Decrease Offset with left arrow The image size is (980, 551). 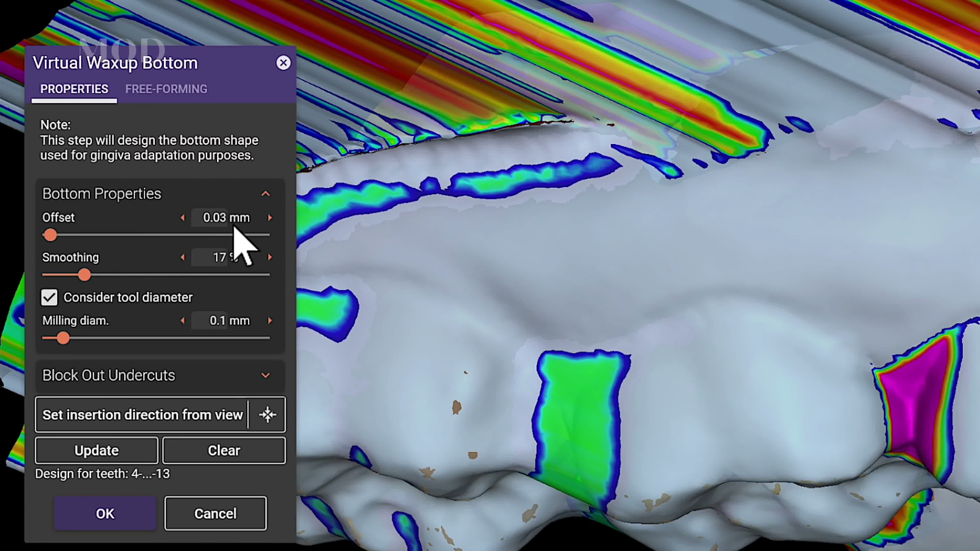click(183, 218)
